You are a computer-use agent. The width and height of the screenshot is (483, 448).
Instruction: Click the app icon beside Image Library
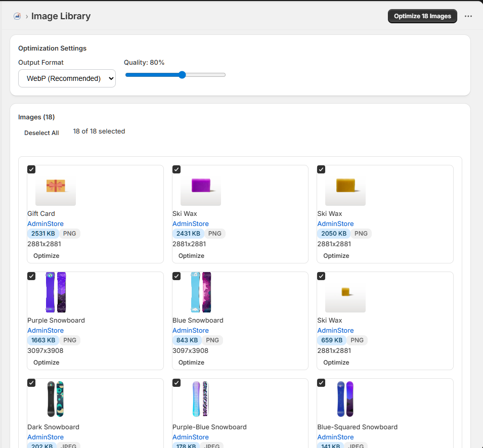pyautogui.click(x=17, y=16)
